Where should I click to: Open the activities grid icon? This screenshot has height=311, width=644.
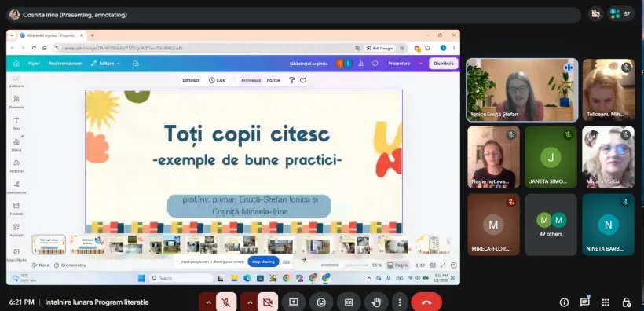click(x=606, y=302)
